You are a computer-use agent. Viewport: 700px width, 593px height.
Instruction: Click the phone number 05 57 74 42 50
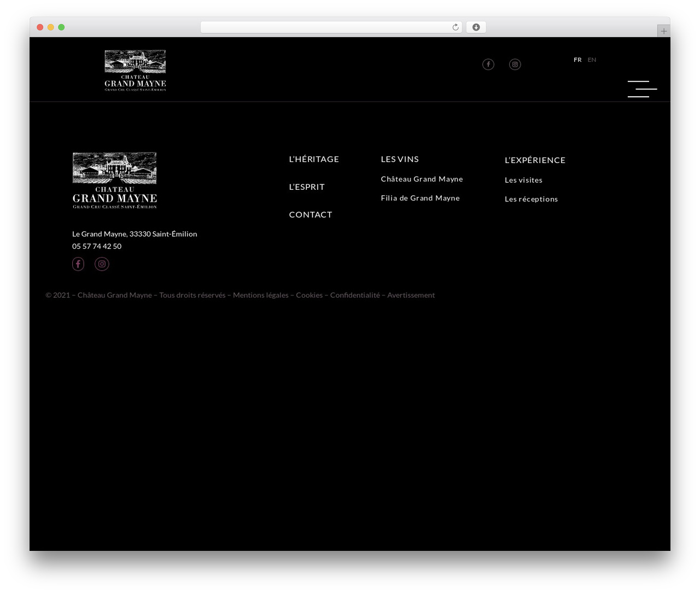pyautogui.click(x=97, y=247)
